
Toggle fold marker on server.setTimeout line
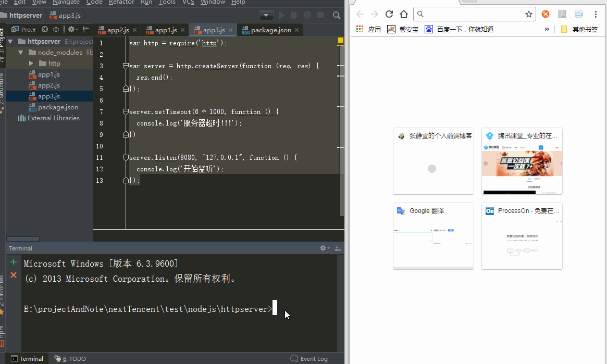click(x=126, y=112)
